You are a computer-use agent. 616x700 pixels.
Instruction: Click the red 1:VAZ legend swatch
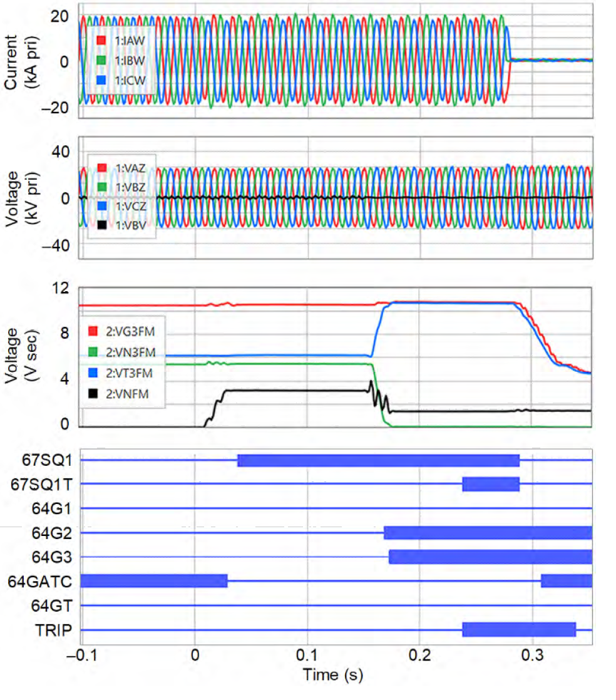click(x=102, y=167)
